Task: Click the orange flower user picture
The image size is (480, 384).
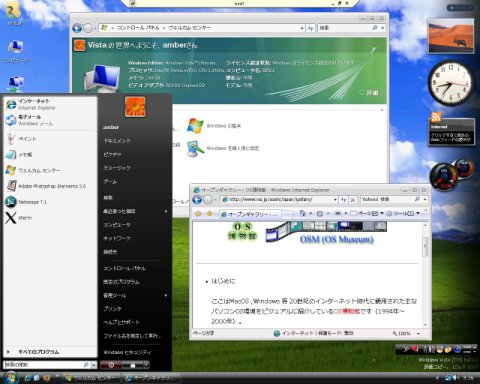Action: point(135,107)
